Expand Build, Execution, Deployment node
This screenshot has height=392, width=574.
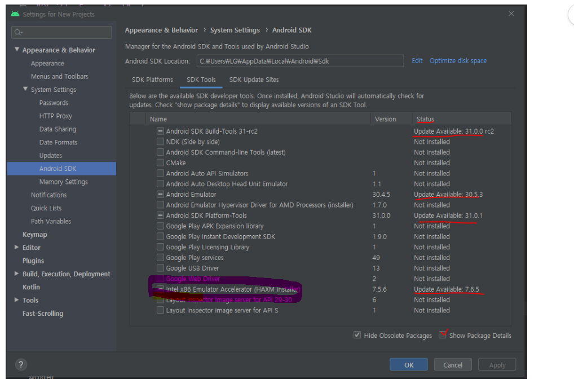[16, 274]
